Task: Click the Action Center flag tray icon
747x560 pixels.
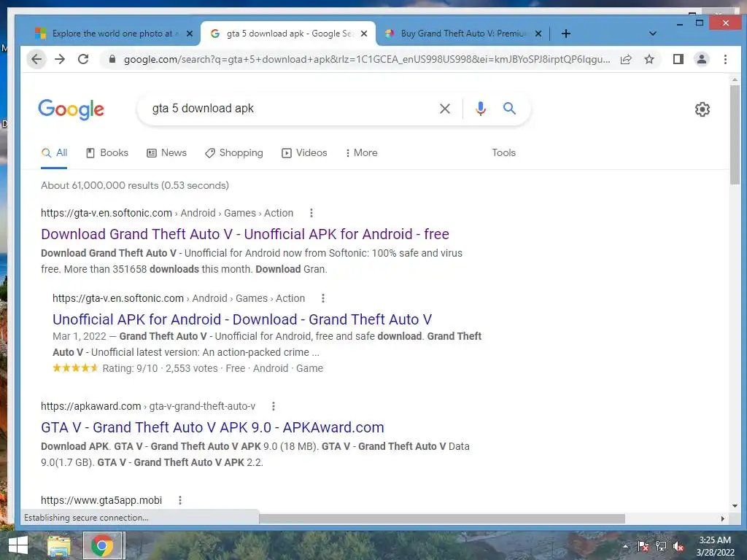Action: pos(643,546)
